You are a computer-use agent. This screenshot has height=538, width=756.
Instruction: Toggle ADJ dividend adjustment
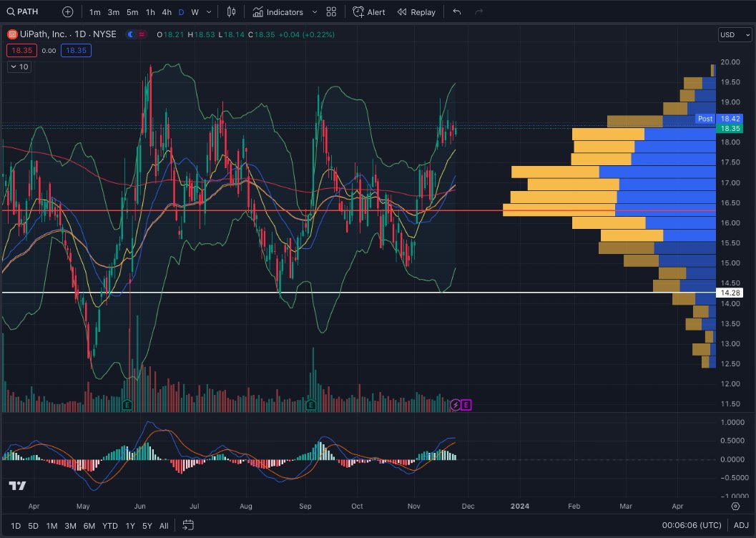(x=741, y=525)
